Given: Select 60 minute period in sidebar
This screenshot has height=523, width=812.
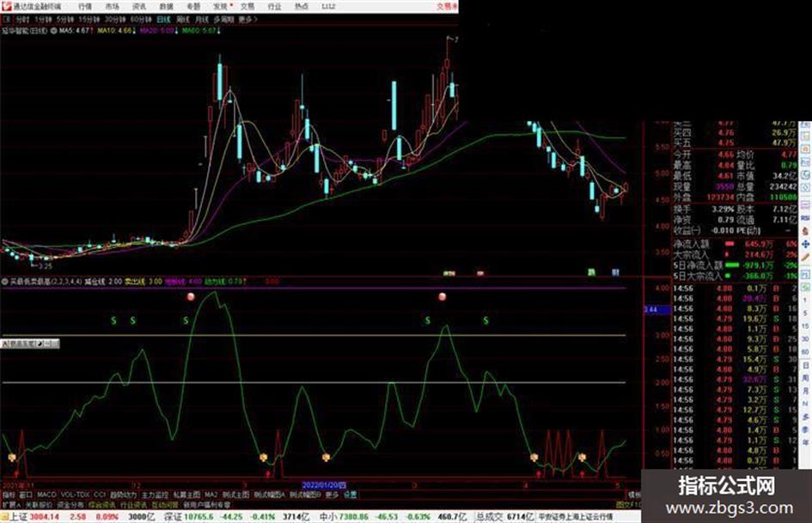Looking at the screenshot, I should [x=805, y=352].
